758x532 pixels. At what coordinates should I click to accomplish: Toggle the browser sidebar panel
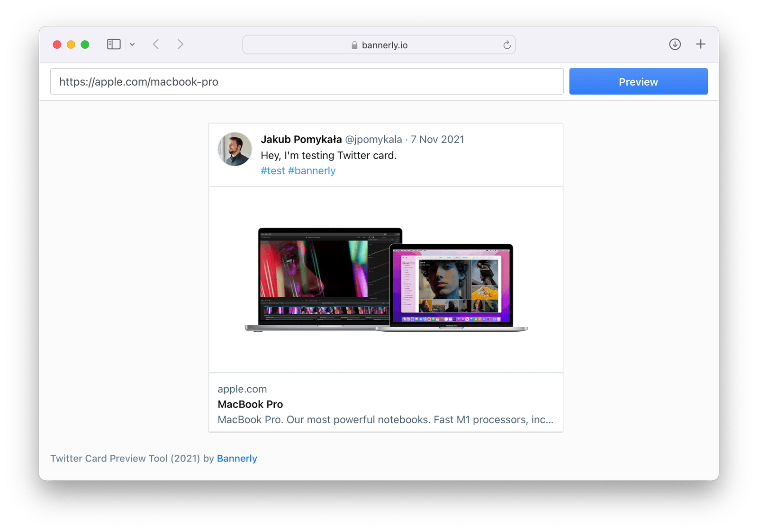113,44
